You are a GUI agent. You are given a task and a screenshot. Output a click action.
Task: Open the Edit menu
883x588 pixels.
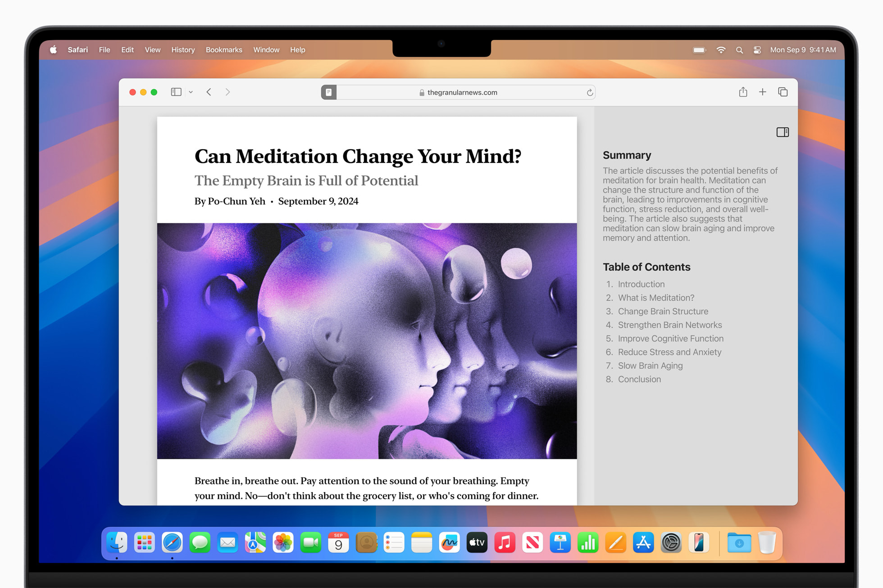coord(127,50)
